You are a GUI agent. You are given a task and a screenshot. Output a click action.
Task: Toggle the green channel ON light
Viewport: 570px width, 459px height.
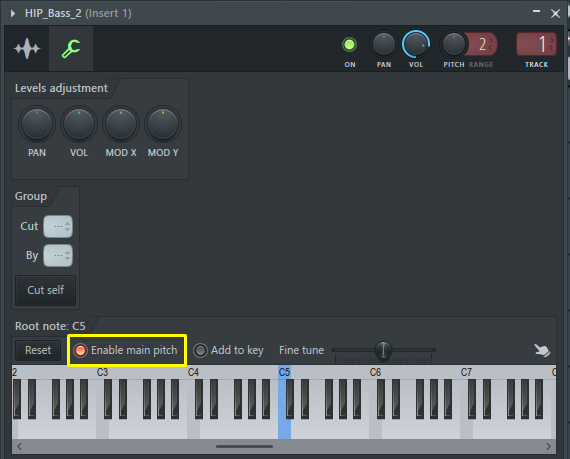349,45
